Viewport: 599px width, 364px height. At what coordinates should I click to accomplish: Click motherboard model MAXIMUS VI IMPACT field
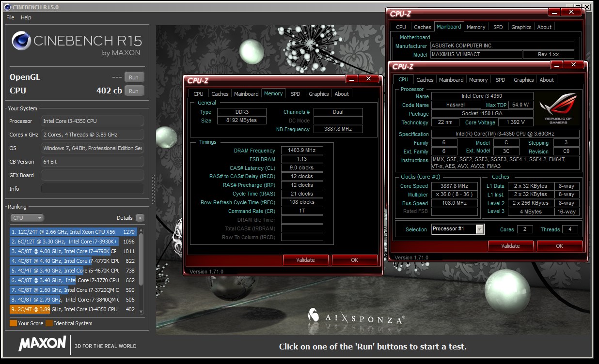(x=476, y=55)
